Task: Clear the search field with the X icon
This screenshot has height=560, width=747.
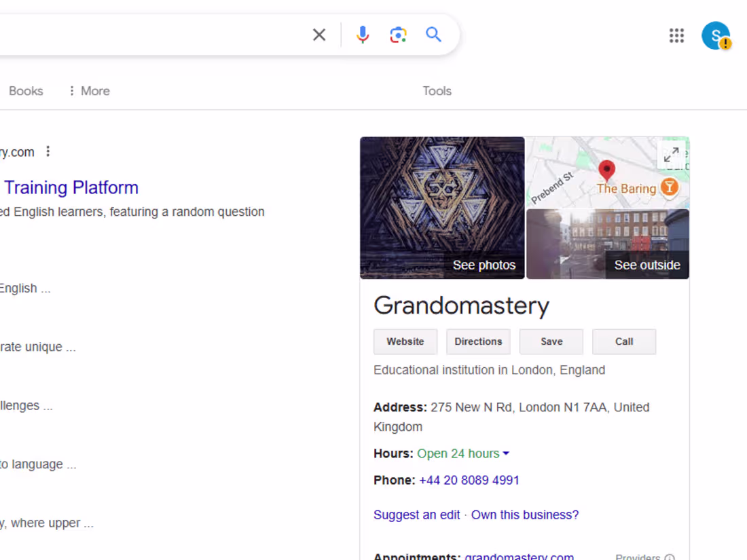Action: [x=318, y=35]
